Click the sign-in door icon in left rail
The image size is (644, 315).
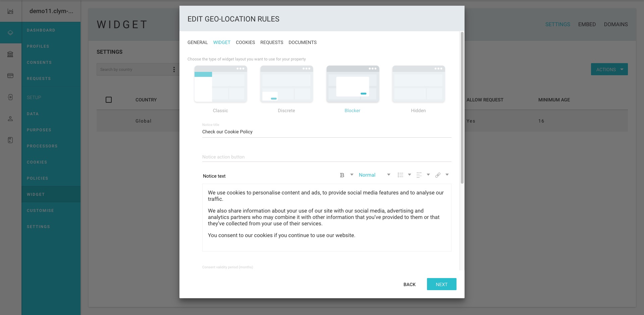point(10,97)
